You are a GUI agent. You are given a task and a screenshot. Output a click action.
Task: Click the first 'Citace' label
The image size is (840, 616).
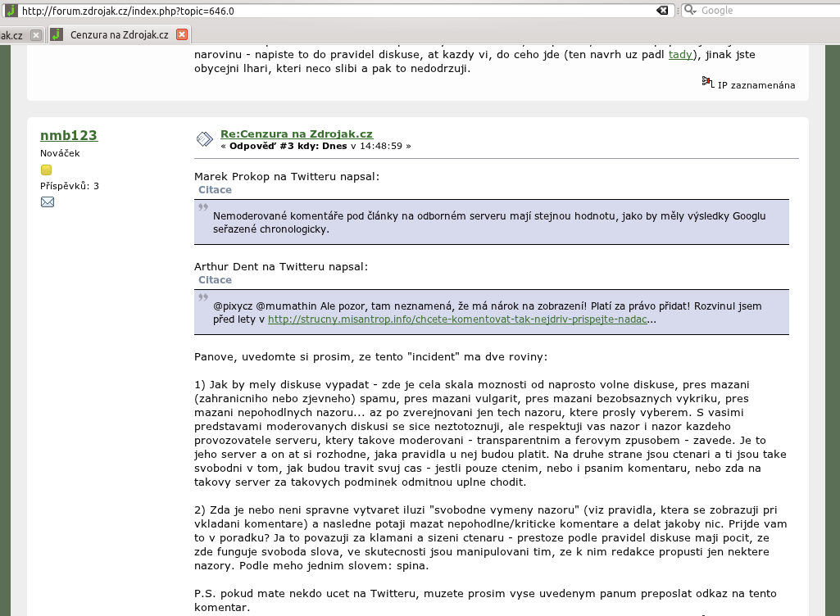pos(215,189)
